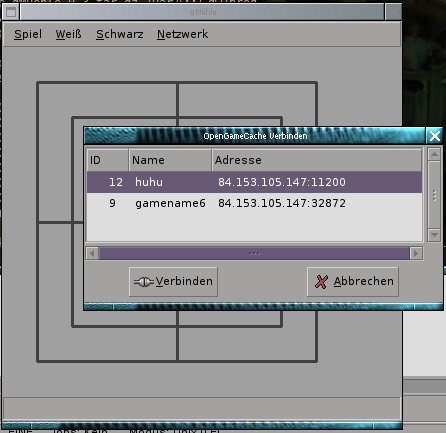This screenshot has width=446, height=433.
Task: Click the Abbrechen button
Action: coord(353,282)
